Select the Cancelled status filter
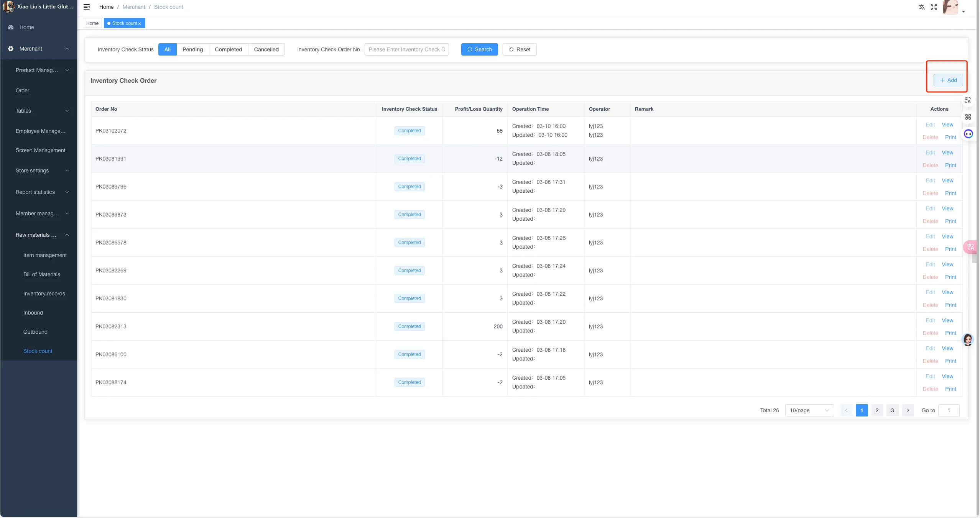This screenshot has width=980, height=518. 266,49
